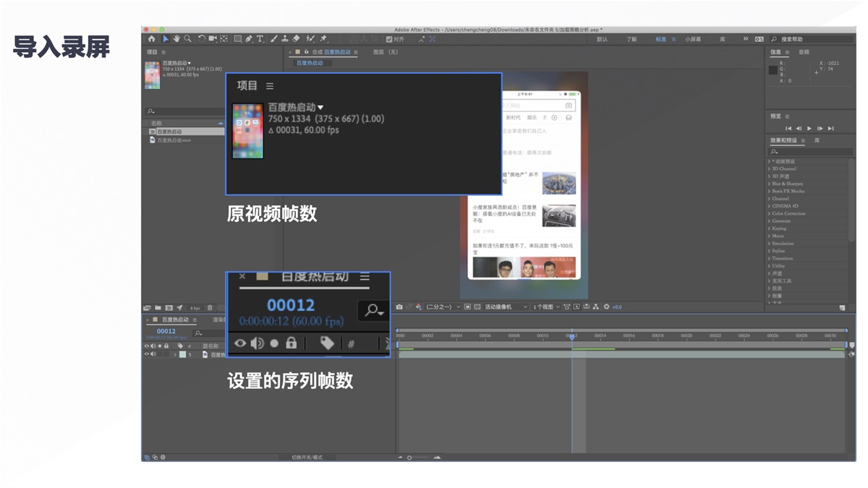Screen dimensions: 868x488
Task: Enable the 对齐 snapping checkbox
Action: coord(388,40)
